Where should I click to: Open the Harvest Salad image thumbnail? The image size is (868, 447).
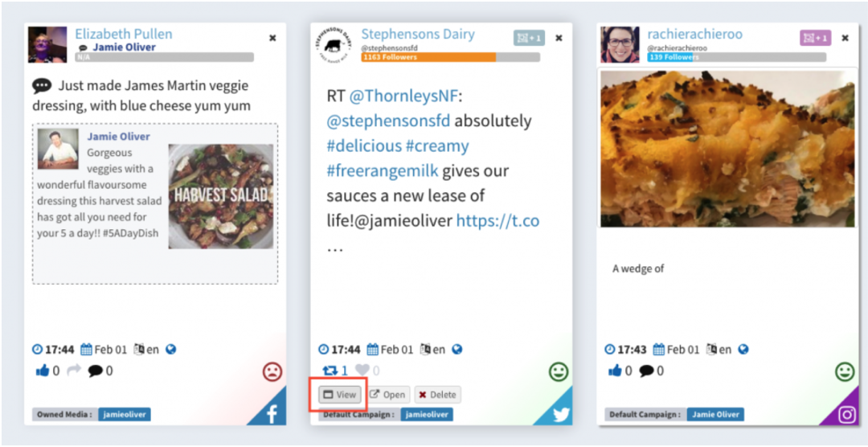[x=221, y=196]
